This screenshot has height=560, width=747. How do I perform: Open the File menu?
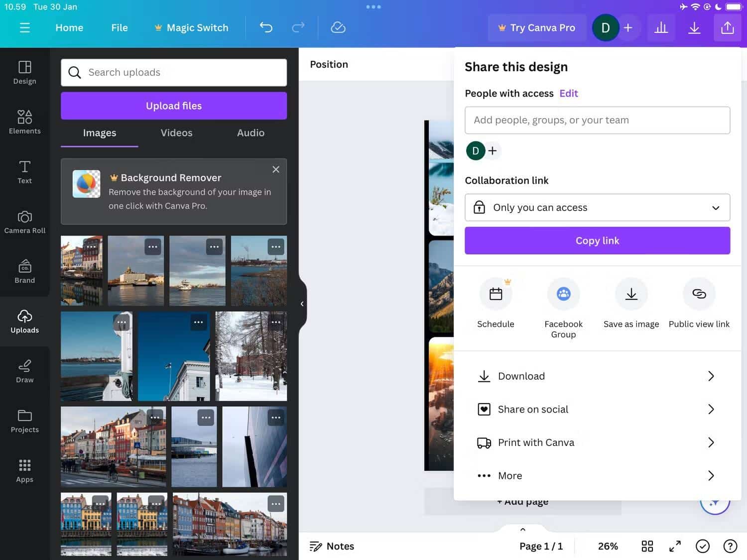[120, 28]
